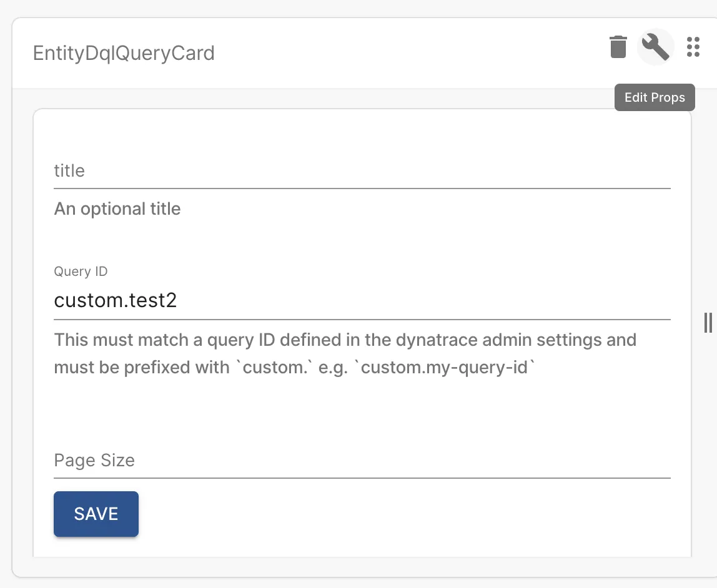The width and height of the screenshot is (717, 588).
Task: Click the "An optional title" helper text
Action: (x=117, y=208)
